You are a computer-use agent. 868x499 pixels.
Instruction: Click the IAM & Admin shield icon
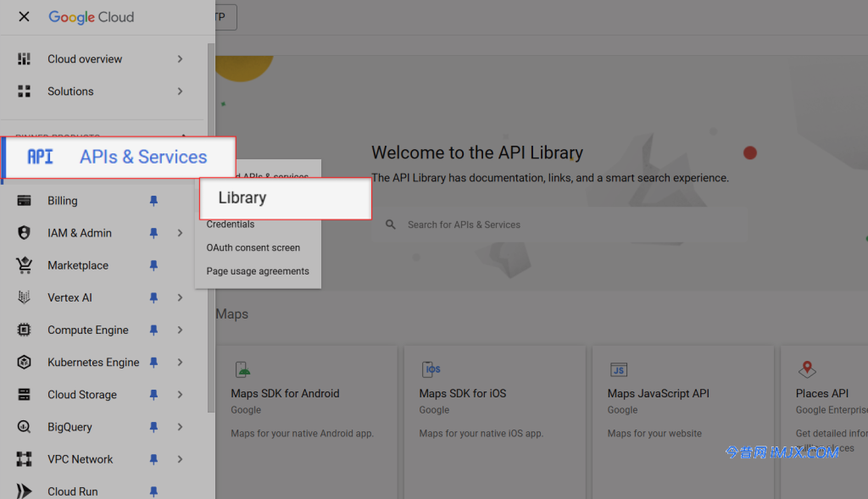click(x=24, y=233)
